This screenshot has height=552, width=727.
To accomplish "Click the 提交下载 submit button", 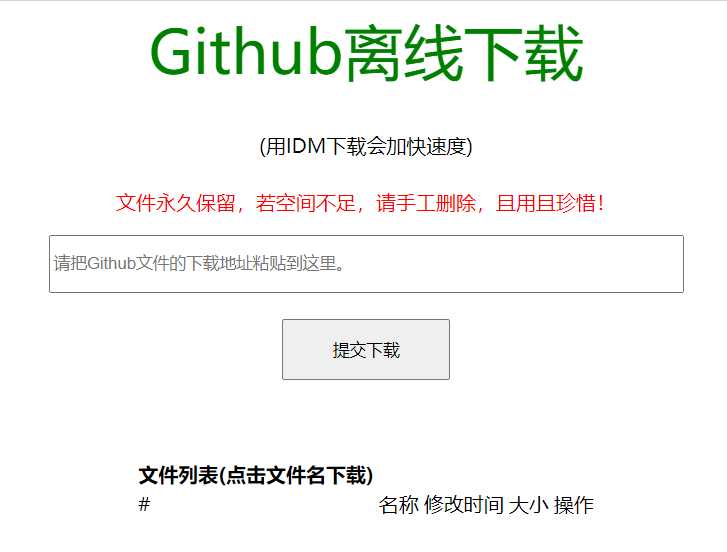I will click(366, 349).
